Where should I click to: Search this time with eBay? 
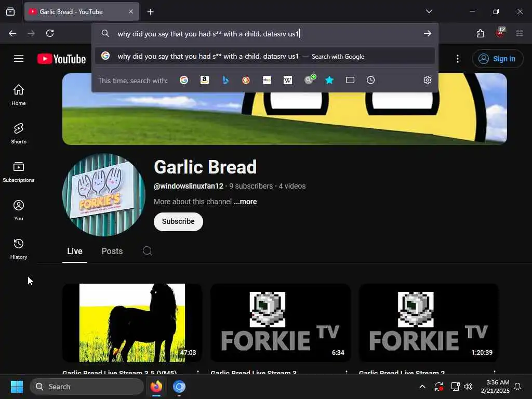(x=267, y=80)
